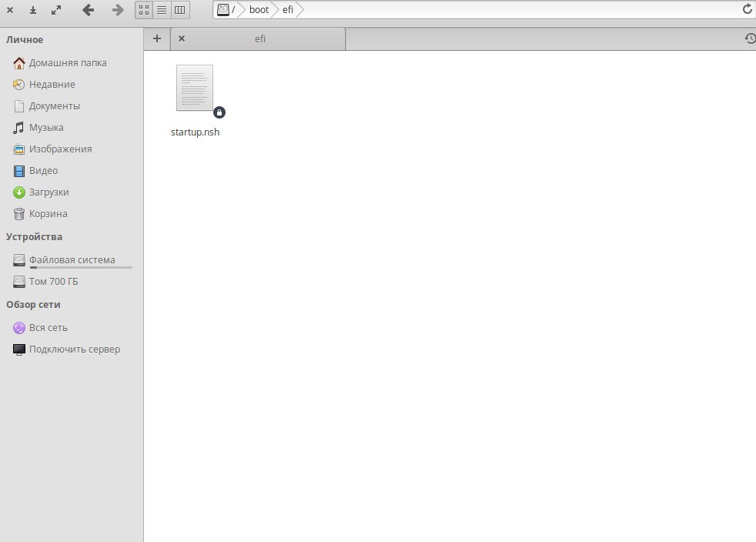Image resolution: width=756 pixels, height=542 pixels.
Task: Click the lock emblem on startup.nsh
Action: [x=219, y=112]
